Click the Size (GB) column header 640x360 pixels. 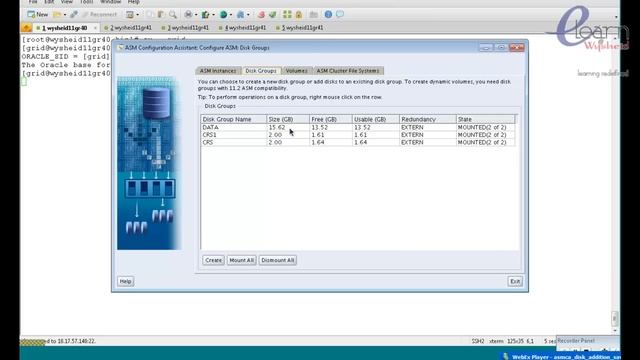click(x=288, y=119)
